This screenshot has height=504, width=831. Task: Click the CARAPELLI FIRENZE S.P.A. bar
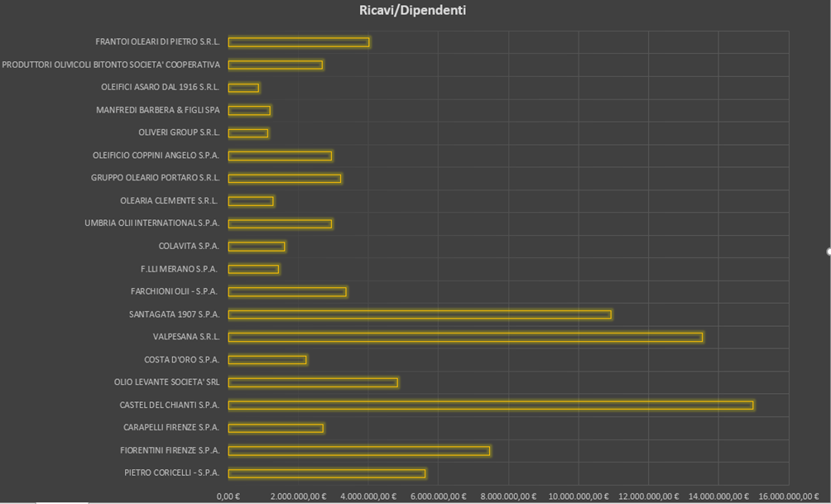(276, 428)
